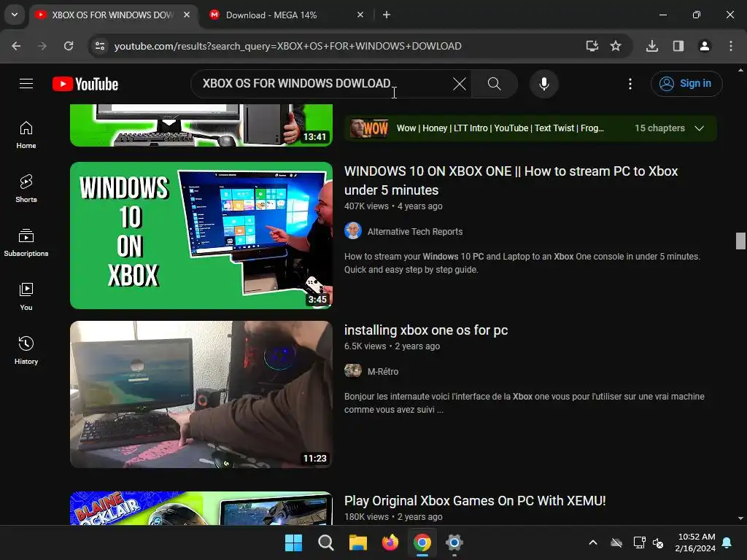
Task: Open installing xbox one os for pc title
Action: [x=426, y=330]
